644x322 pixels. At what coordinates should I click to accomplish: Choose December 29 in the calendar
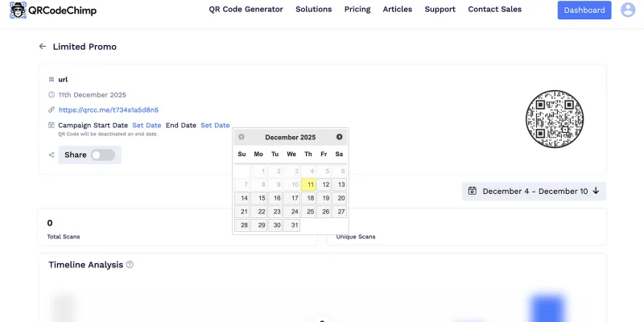click(x=258, y=225)
